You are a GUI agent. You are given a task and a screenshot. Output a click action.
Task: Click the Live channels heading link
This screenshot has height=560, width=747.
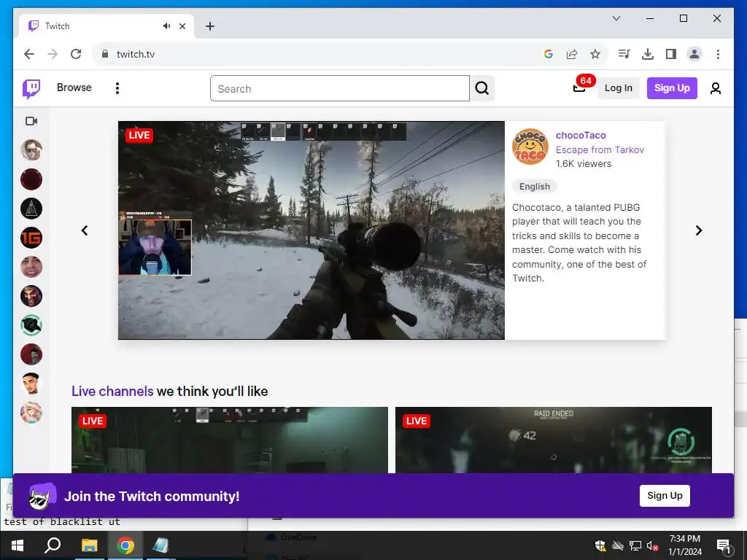[112, 392]
